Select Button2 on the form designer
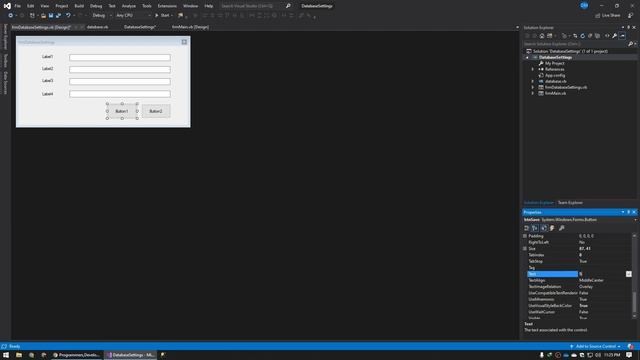Image resolution: width=640 pixels, height=360 pixels. pos(156,111)
